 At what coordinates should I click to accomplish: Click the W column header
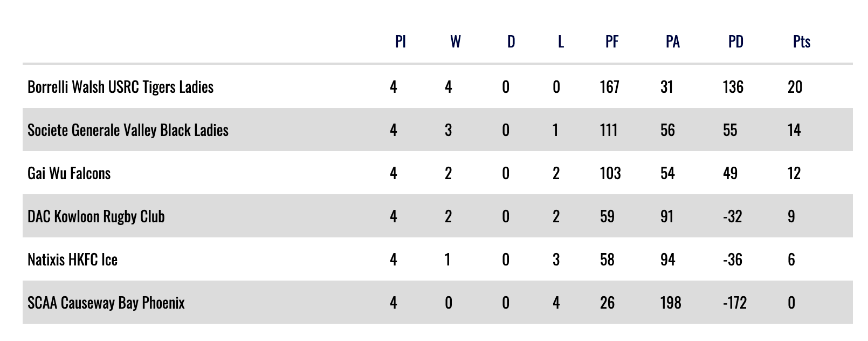coord(455,42)
